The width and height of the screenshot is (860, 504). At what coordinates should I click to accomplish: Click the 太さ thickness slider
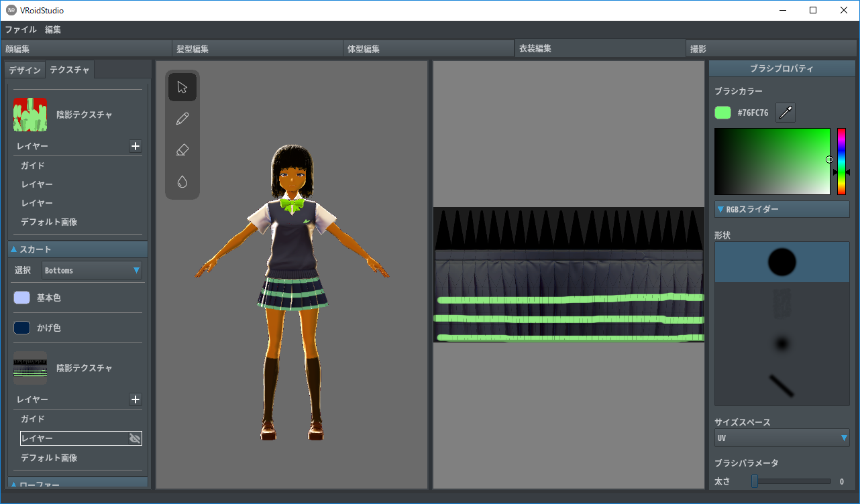pos(791,481)
